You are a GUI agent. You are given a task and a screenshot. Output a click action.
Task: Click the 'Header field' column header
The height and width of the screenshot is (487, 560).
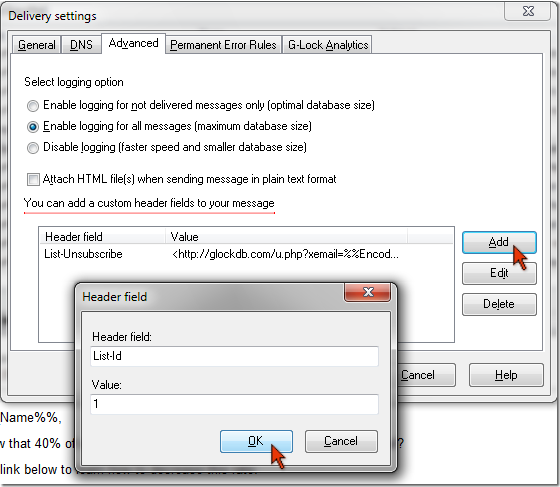[102, 237]
